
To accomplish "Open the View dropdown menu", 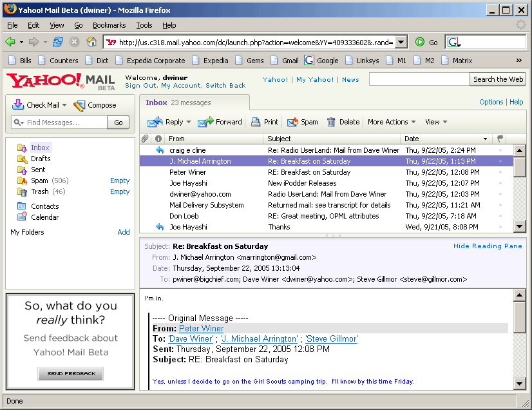I will (x=436, y=122).
